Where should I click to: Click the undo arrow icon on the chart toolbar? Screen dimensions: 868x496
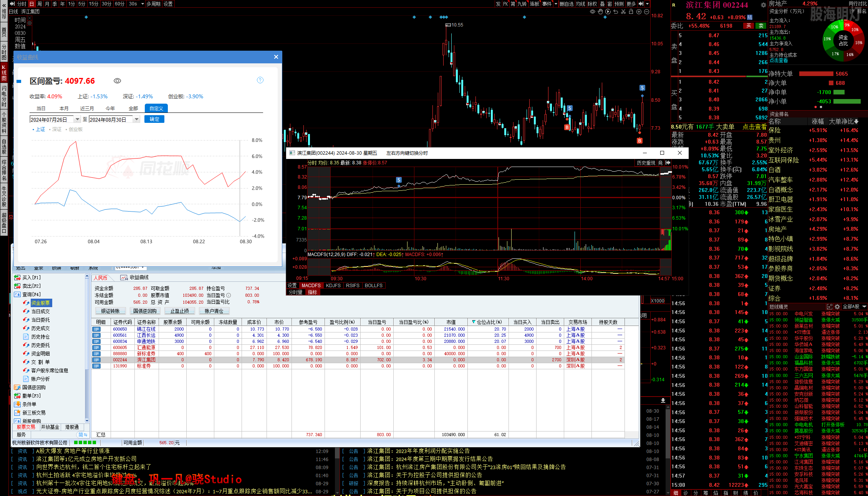pyautogui.click(x=616, y=12)
